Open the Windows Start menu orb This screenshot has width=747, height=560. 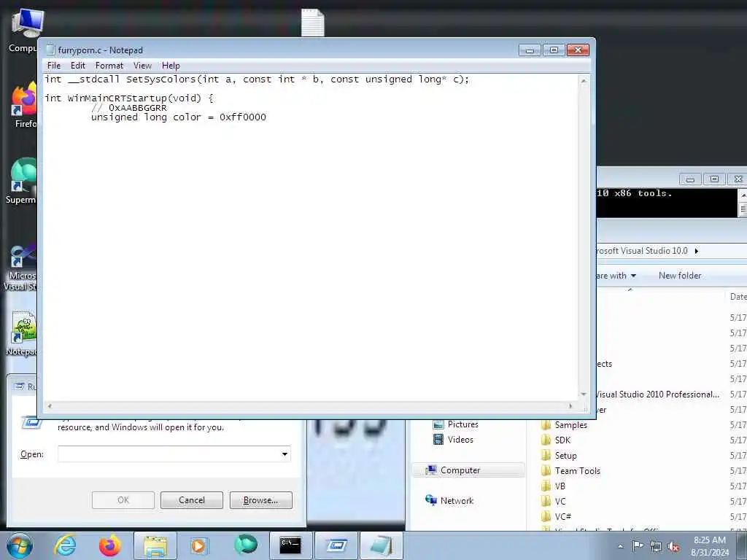pyautogui.click(x=20, y=545)
